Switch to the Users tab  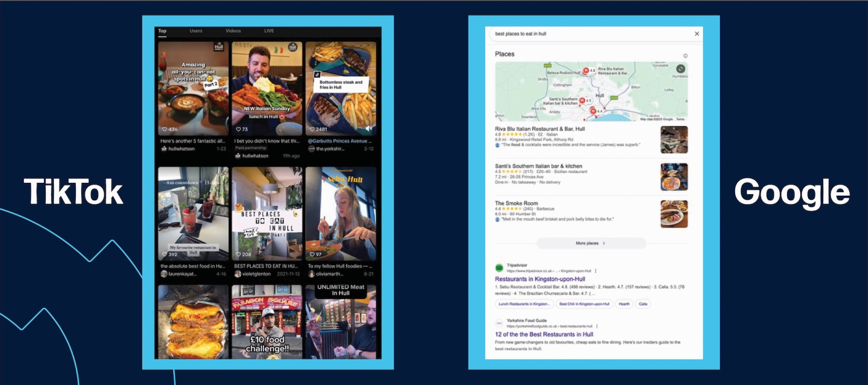pyautogui.click(x=196, y=31)
